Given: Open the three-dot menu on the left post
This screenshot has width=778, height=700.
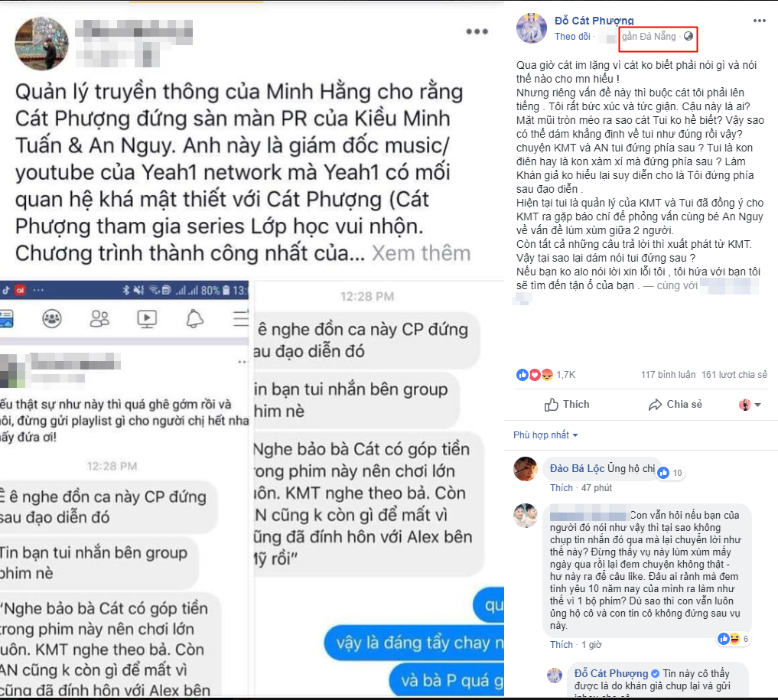Looking at the screenshot, I should tap(477, 32).
